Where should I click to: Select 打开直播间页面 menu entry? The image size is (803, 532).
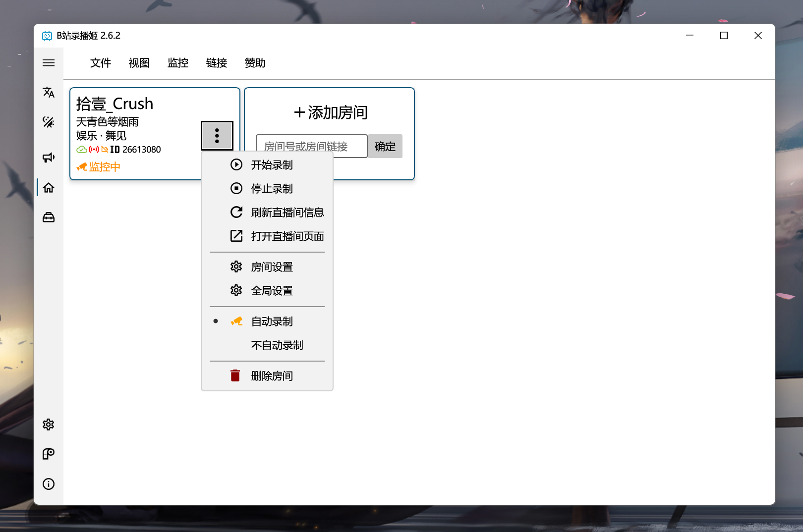click(x=267, y=236)
